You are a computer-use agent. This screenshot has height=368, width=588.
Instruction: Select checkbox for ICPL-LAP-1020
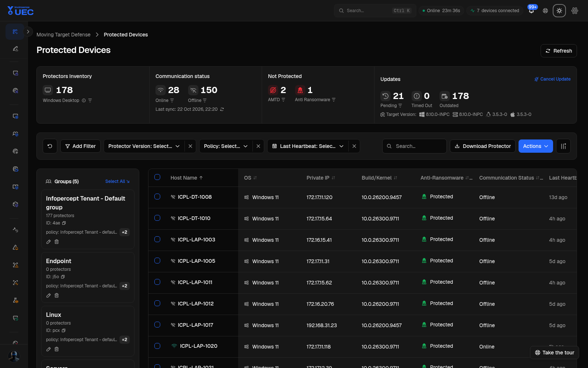[157, 346]
